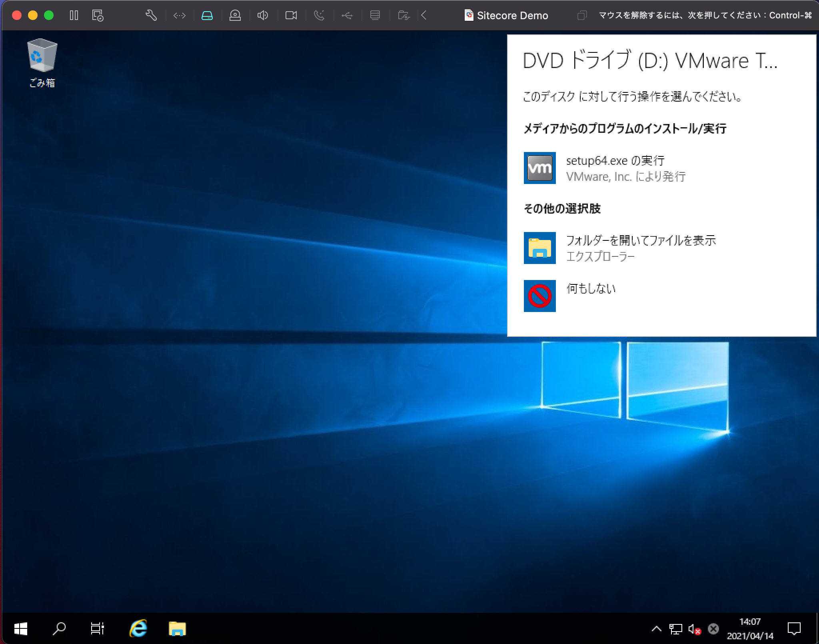
Task: Launch Internet Explorer from taskbar
Action: tap(138, 629)
